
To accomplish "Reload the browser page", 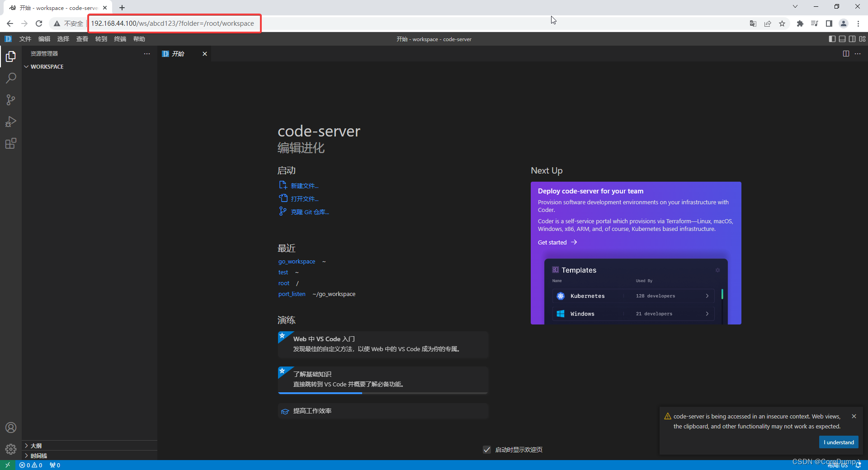I will pyautogui.click(x=39, y=23).
